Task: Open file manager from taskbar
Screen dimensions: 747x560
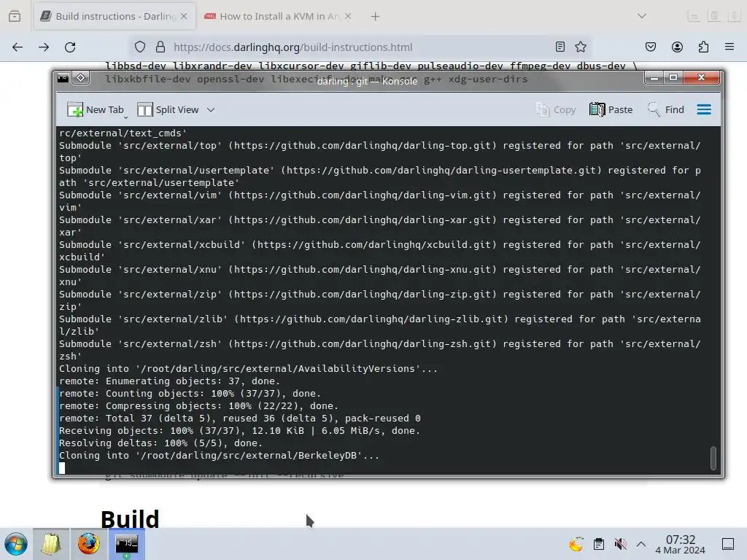Action: [x=51, y=544]
